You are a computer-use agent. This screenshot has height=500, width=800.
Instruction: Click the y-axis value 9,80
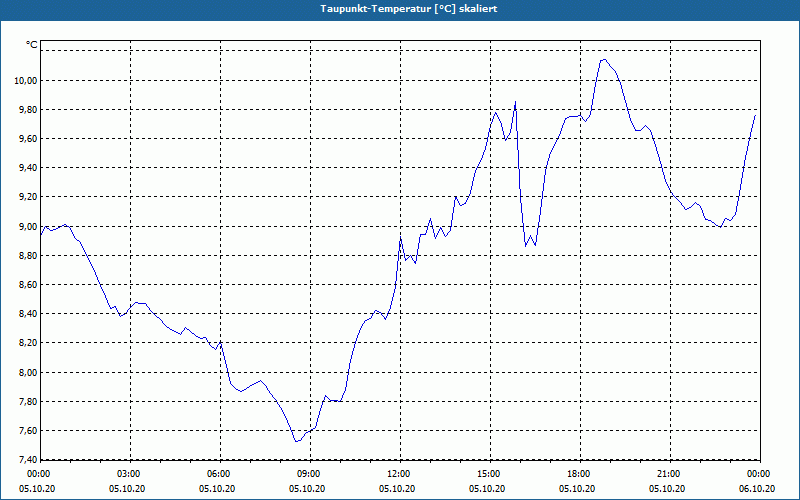pos(28,110)
